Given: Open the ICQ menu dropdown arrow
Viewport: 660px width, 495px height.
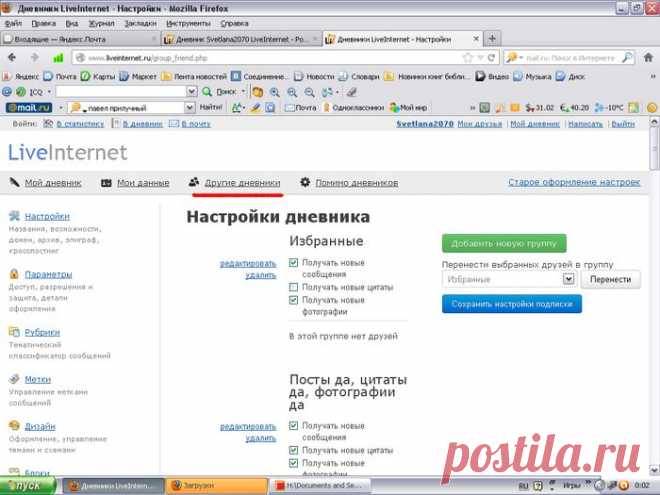Looking at the screenshot, I should tap(49, 92).
